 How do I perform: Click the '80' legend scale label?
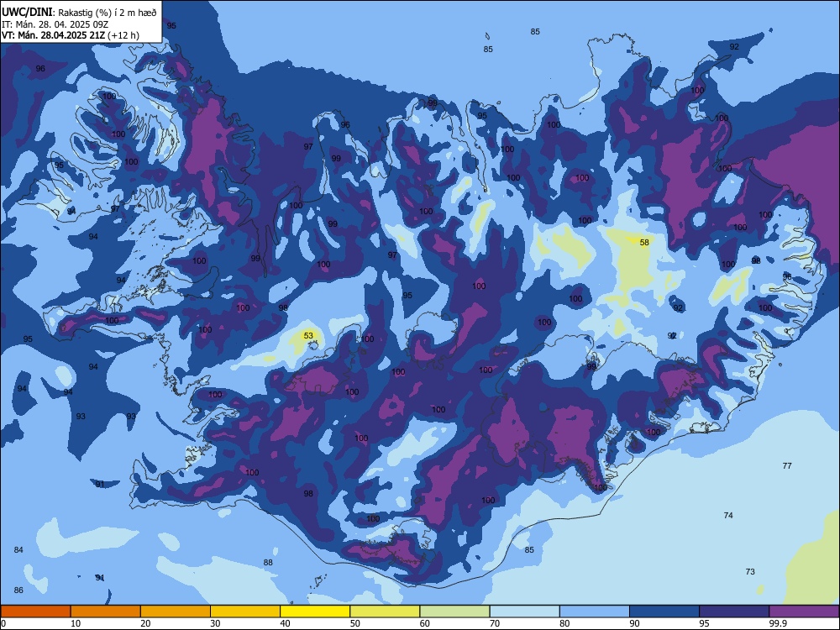pyautogui.click(x=565, y=623)
